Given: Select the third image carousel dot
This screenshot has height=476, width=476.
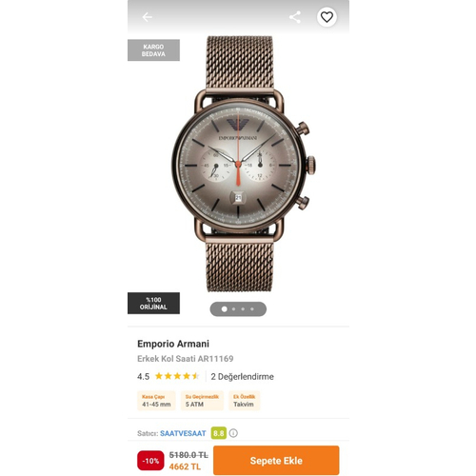Looking at the screenshot, I should point(243,309).
